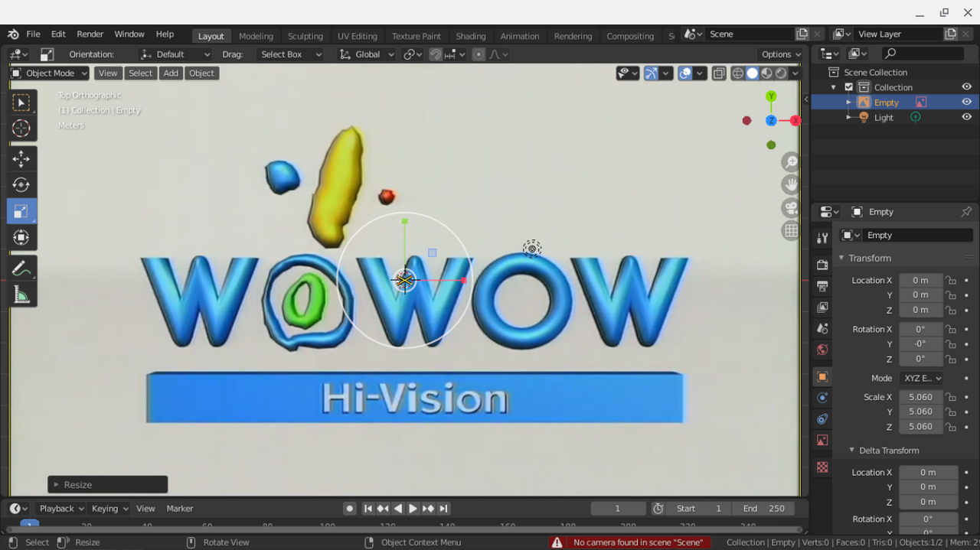Click the pan view hand gizmo
This screenshot has height=550, width=980.
tap(791, 184)
